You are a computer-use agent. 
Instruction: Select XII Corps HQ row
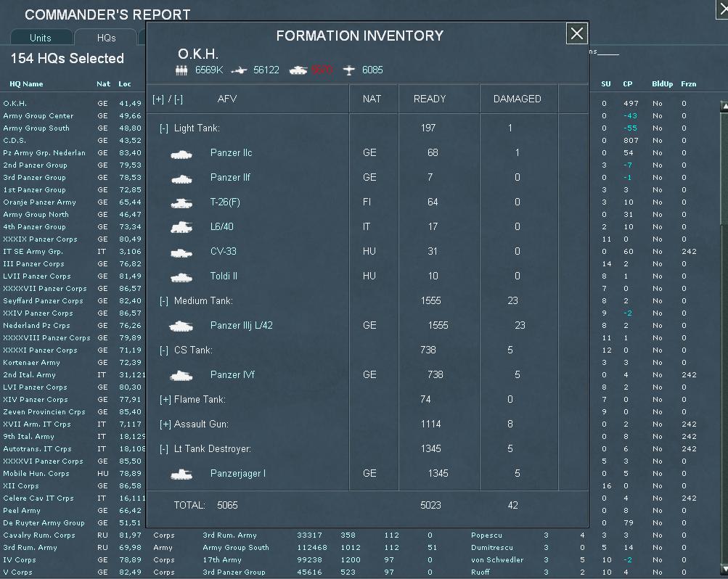coord(21,485)
